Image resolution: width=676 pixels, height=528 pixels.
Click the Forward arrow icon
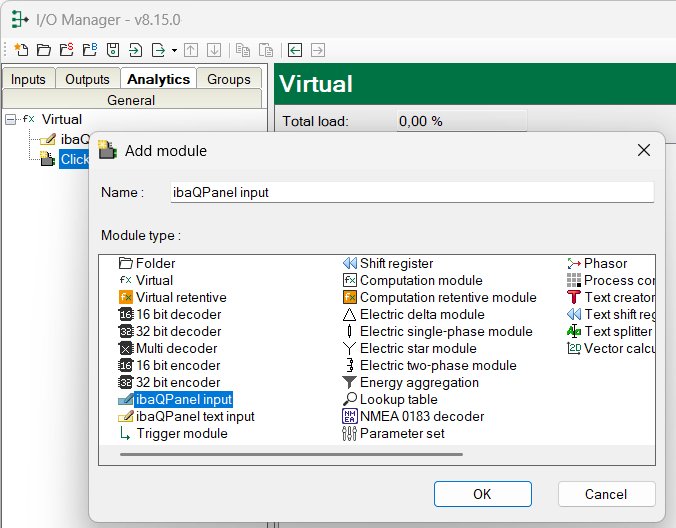click(318, 50)
